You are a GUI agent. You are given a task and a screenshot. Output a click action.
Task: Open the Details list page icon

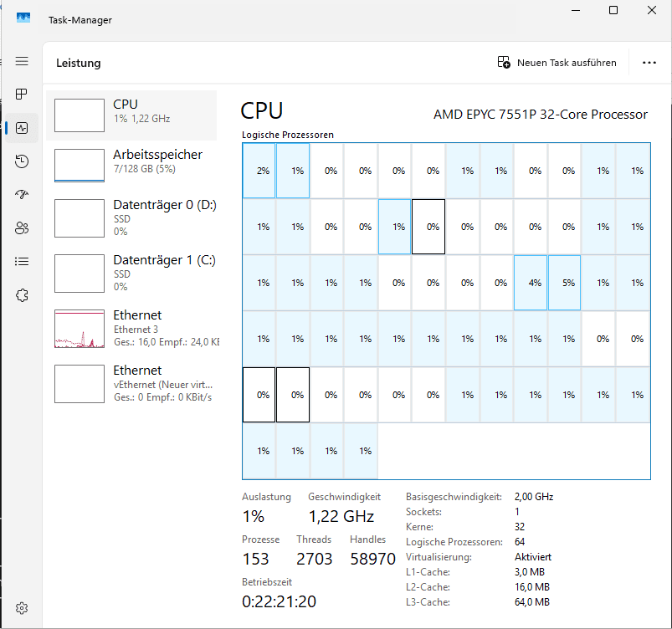coord(22,261)
